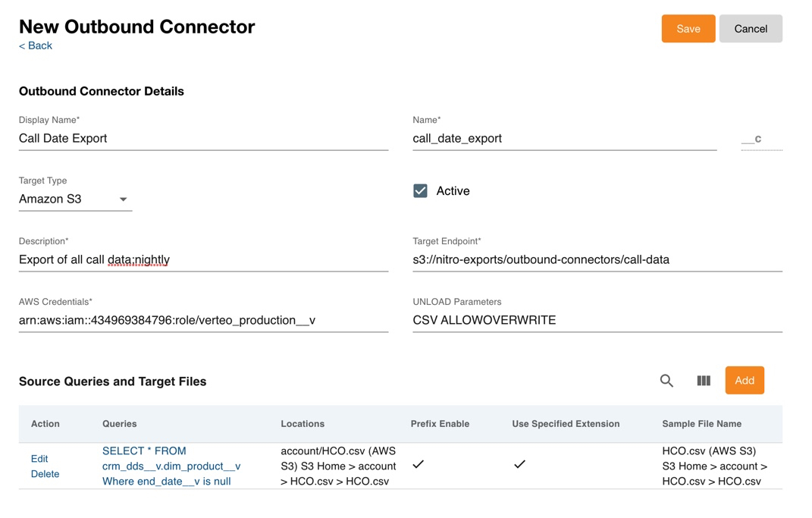Image resolution: width=812 pixels, height=518 pixels.
Task: Click the Display Name field
Action: point(203,139)
